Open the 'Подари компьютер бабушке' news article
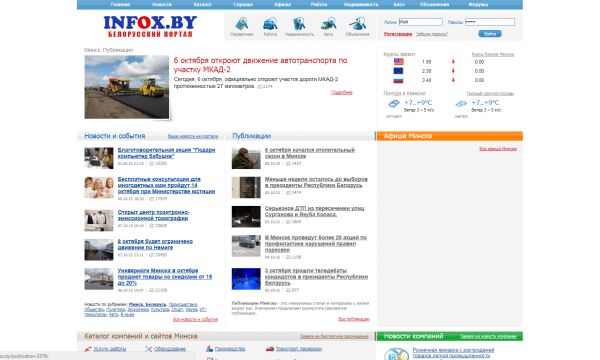The height and width of the screenshot is (360, 600). 166,153
